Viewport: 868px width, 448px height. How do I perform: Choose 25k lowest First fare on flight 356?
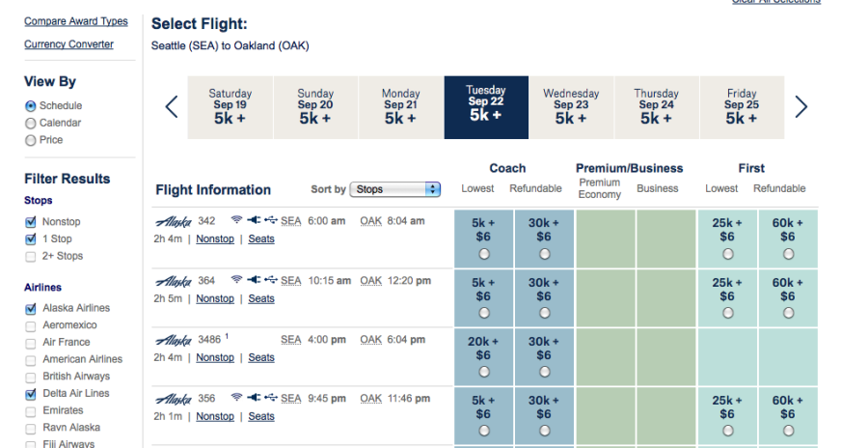point(727,431)
